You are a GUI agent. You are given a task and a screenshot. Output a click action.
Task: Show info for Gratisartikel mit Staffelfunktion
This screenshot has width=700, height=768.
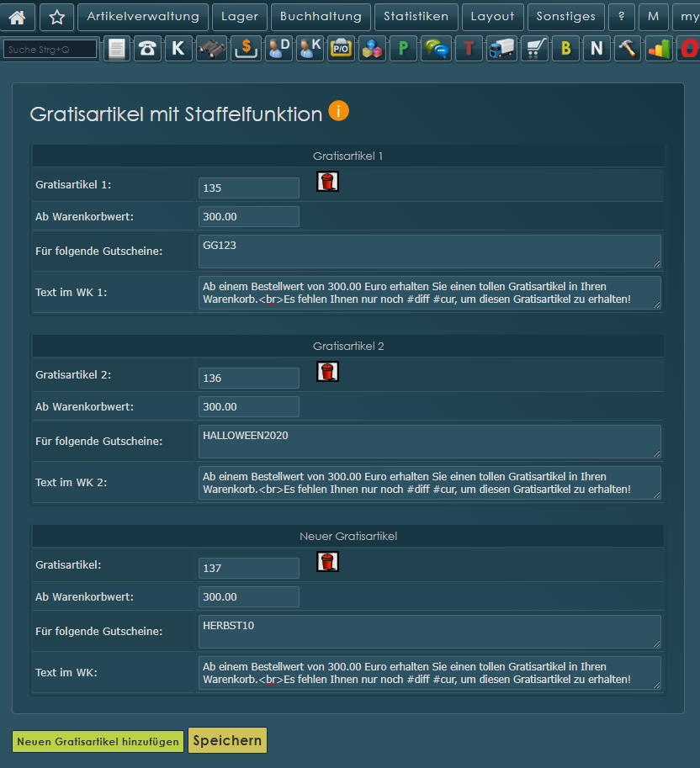338,111
